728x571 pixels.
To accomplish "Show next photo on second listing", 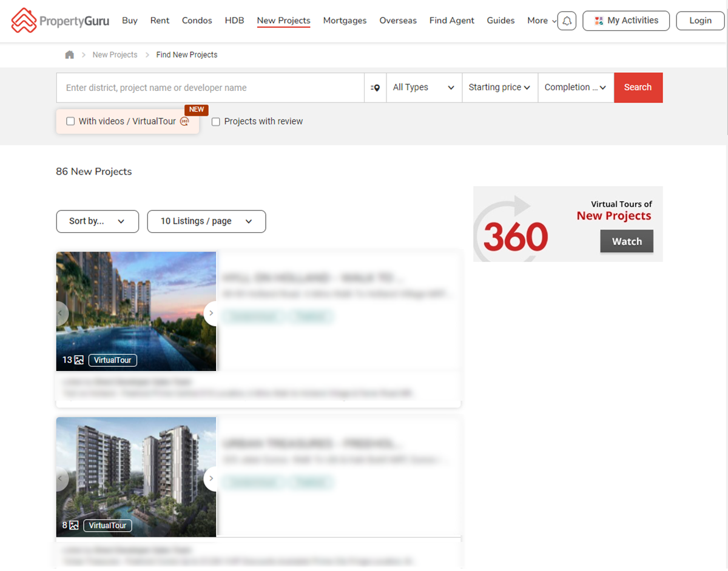I will [211, 479].
